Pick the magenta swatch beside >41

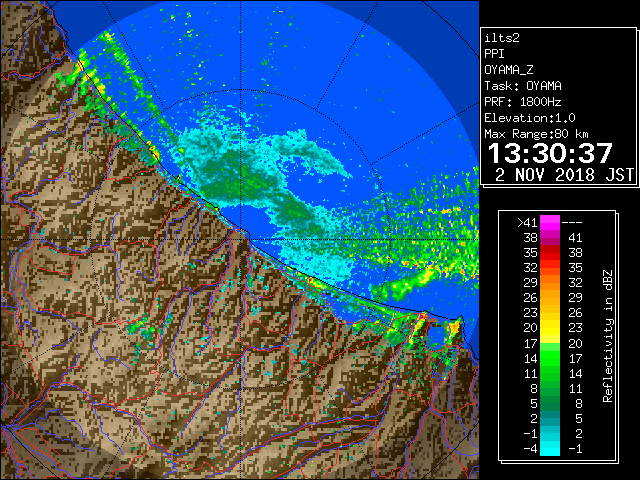point(550,223)
